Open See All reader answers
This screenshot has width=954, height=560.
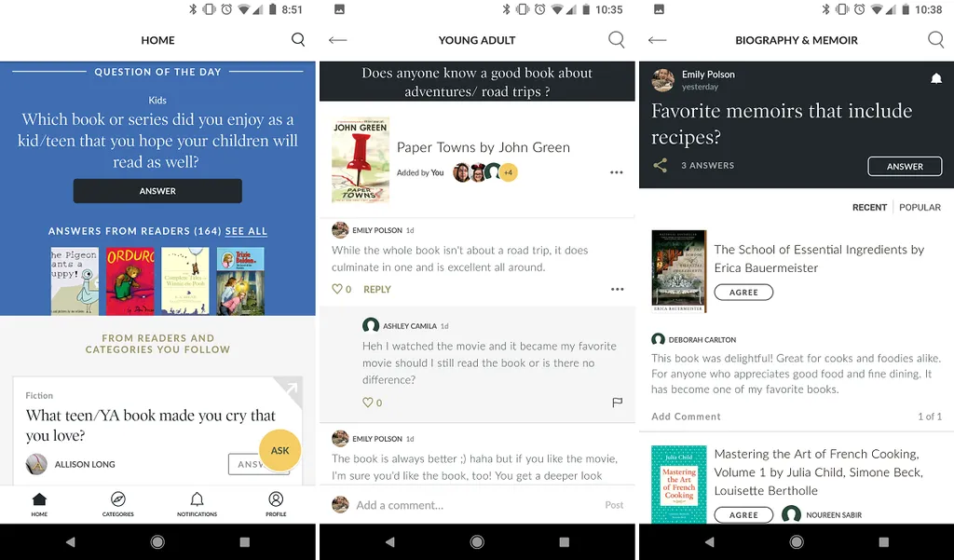[246, 231]
